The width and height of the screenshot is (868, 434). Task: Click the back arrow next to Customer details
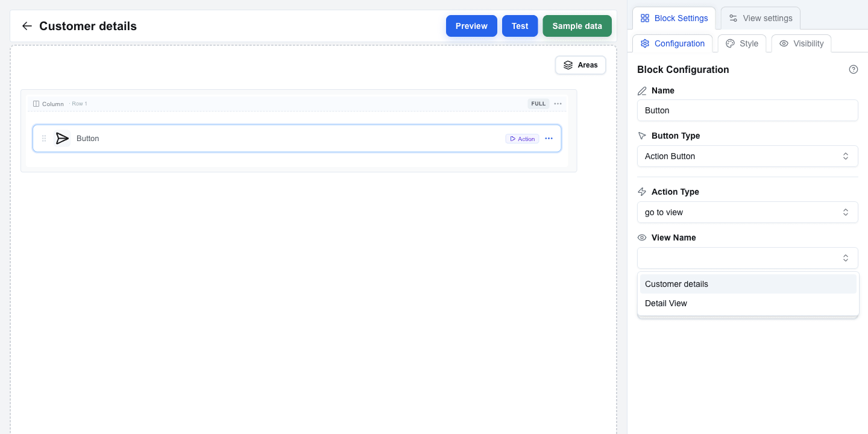point(27,26)
